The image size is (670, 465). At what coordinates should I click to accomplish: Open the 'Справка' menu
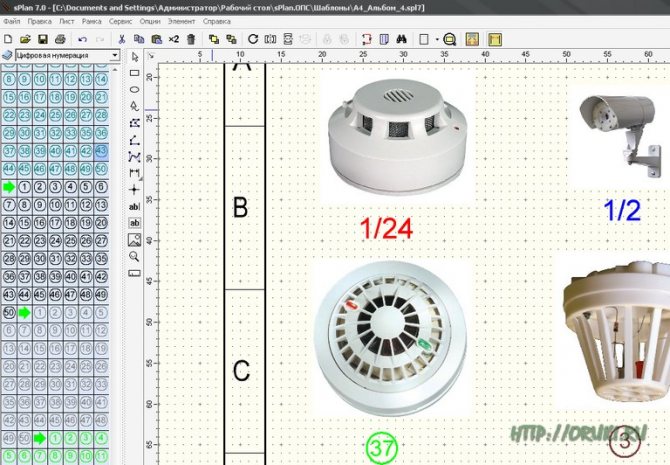pyautogui.click(x=216, y=20)
